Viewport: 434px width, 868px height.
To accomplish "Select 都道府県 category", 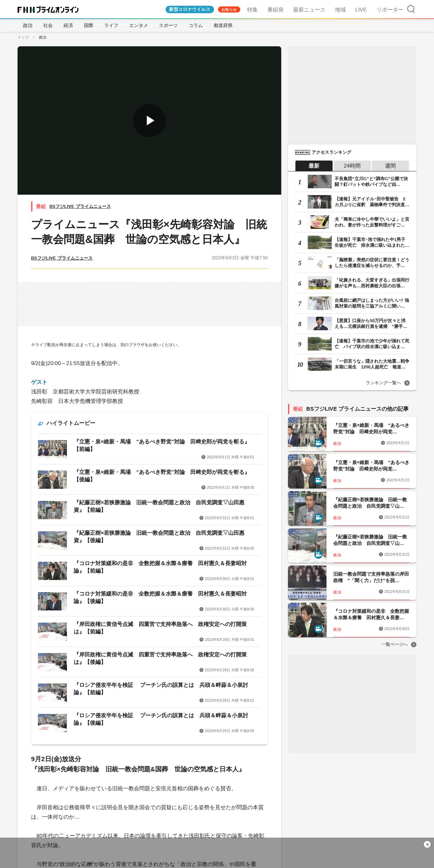I will click(x=223, y=26).
